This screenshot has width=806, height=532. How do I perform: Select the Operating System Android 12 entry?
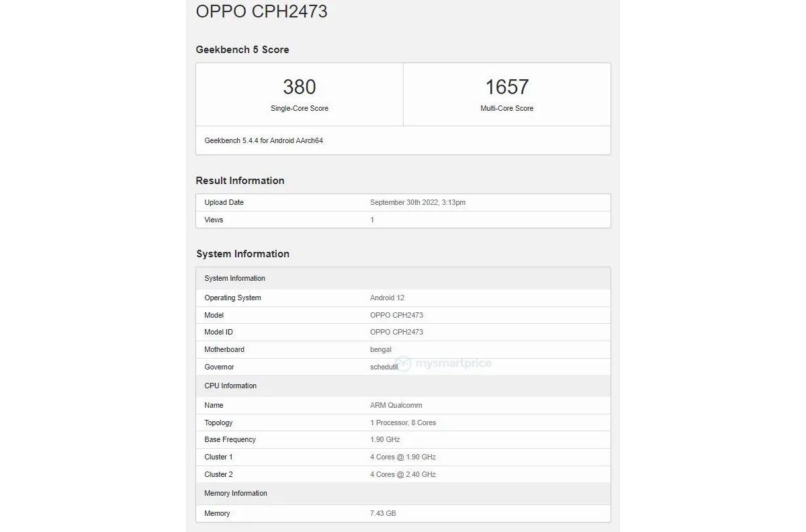point(388,298)
